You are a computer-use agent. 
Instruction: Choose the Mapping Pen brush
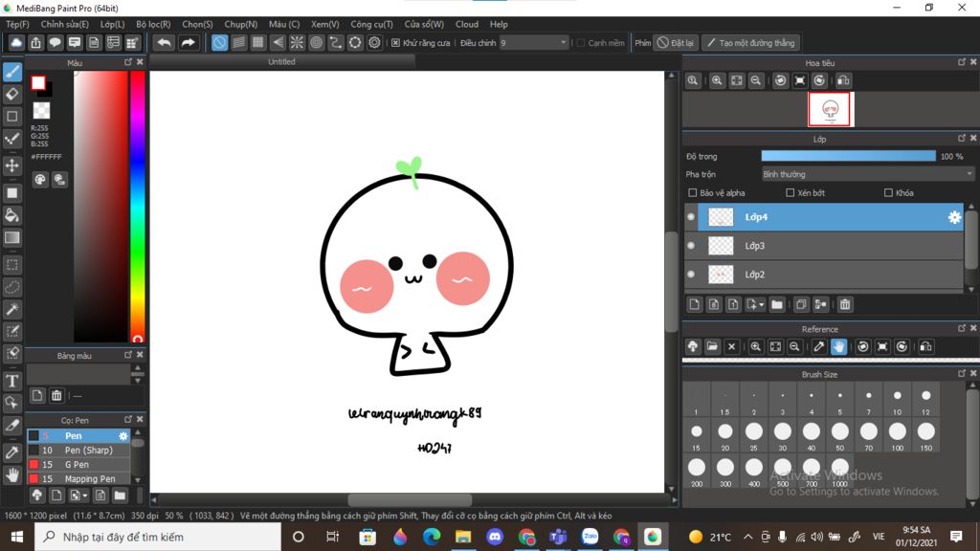point(79,478)
